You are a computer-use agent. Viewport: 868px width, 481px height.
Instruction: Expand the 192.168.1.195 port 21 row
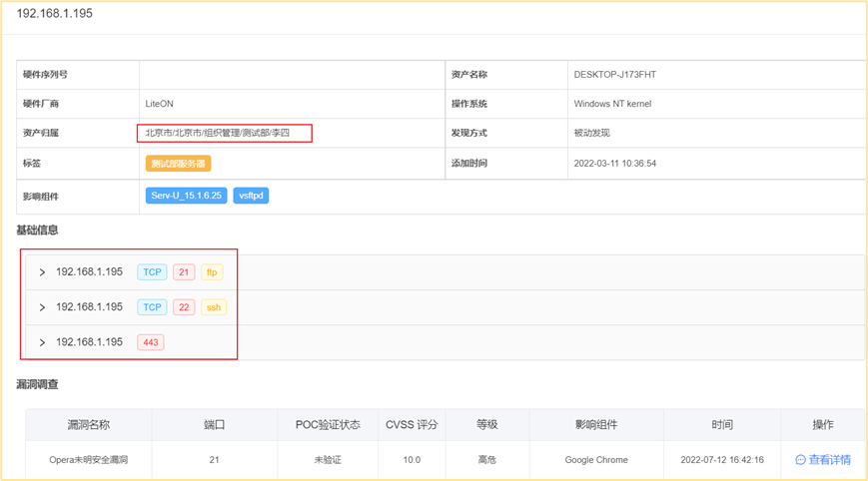pos(42,272)
